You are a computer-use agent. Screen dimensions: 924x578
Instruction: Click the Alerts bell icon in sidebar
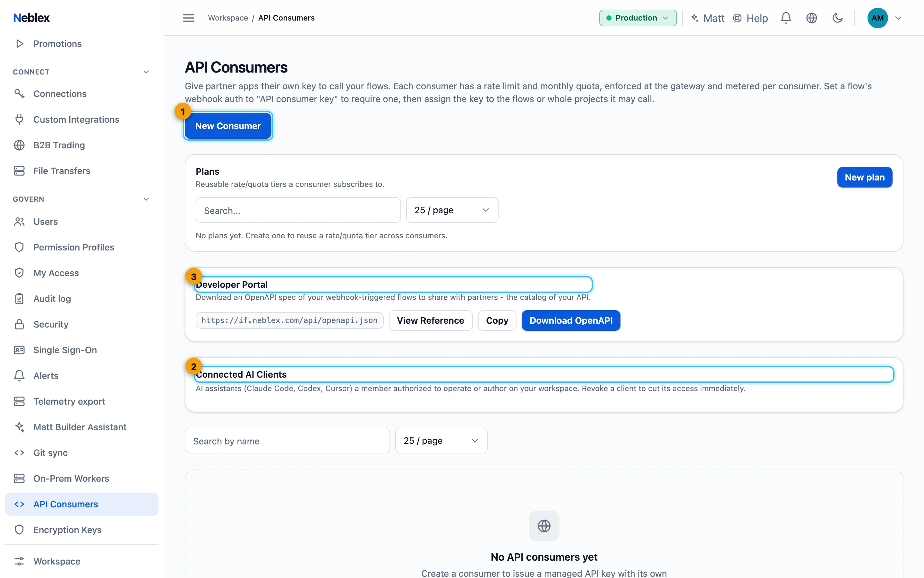20,375
